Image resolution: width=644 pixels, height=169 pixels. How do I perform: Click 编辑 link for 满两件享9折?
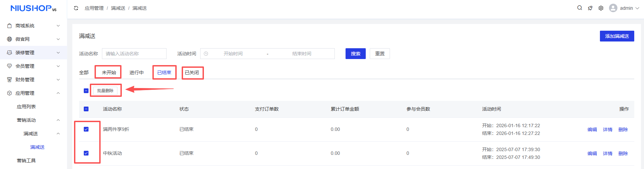[592, 130]
